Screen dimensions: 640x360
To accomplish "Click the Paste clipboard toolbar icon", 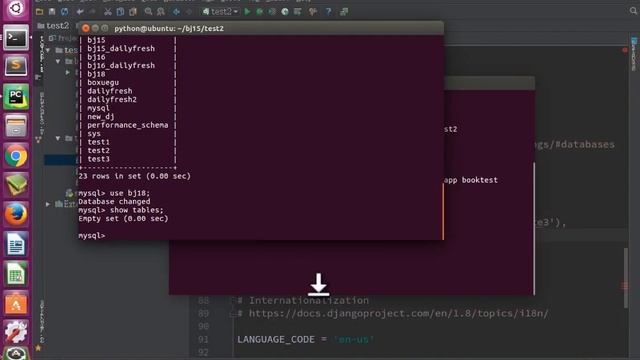I will [133, 12].
